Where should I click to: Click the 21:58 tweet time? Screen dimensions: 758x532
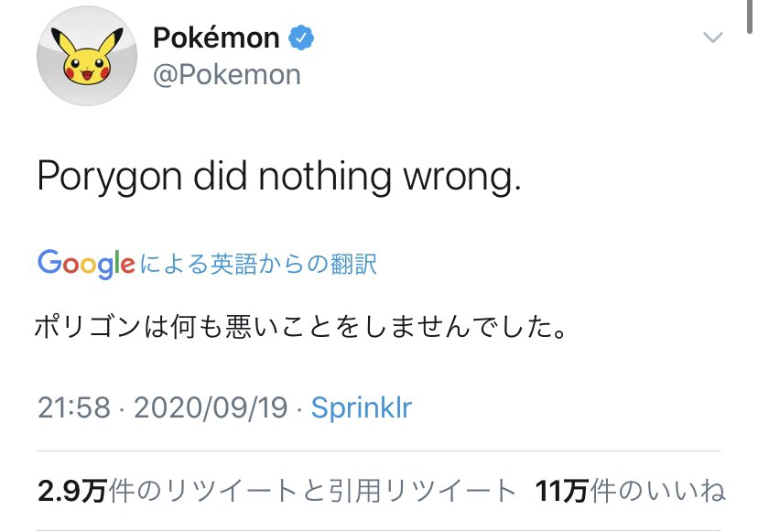72,407
